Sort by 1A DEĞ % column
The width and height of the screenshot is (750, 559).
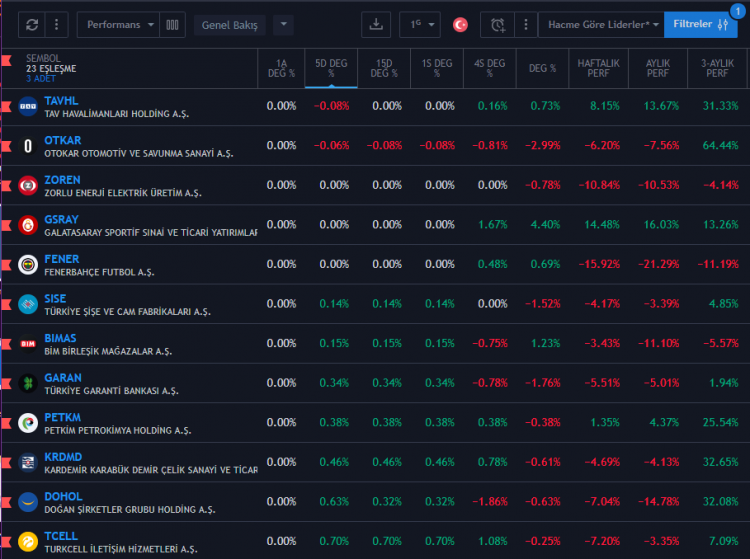click(x=281, y=68)
